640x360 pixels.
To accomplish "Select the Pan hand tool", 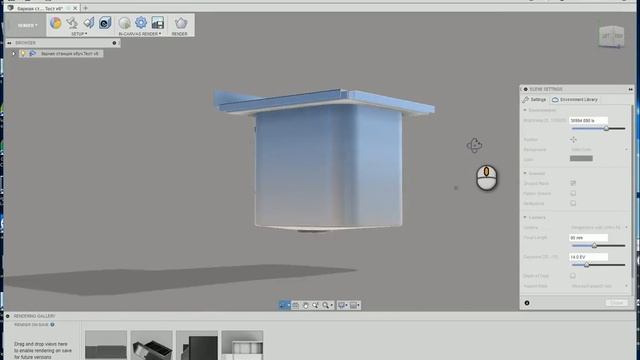I will coord(305,305).
